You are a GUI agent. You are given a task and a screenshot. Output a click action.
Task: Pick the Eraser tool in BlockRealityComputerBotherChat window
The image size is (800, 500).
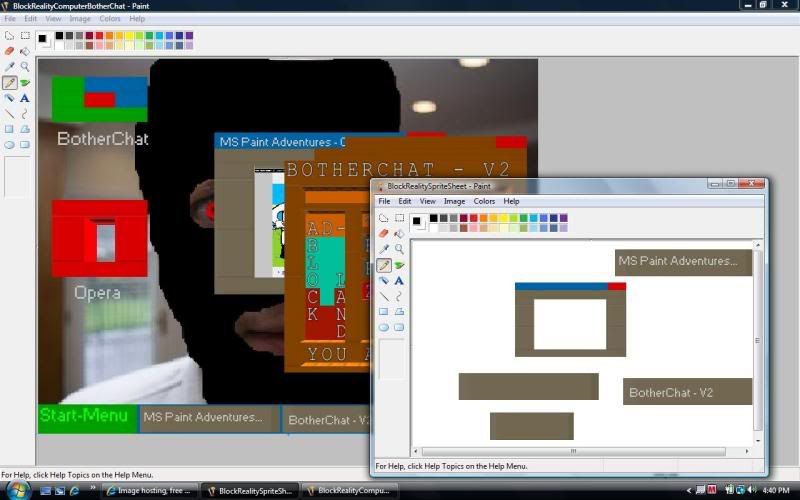coord(9,51)
